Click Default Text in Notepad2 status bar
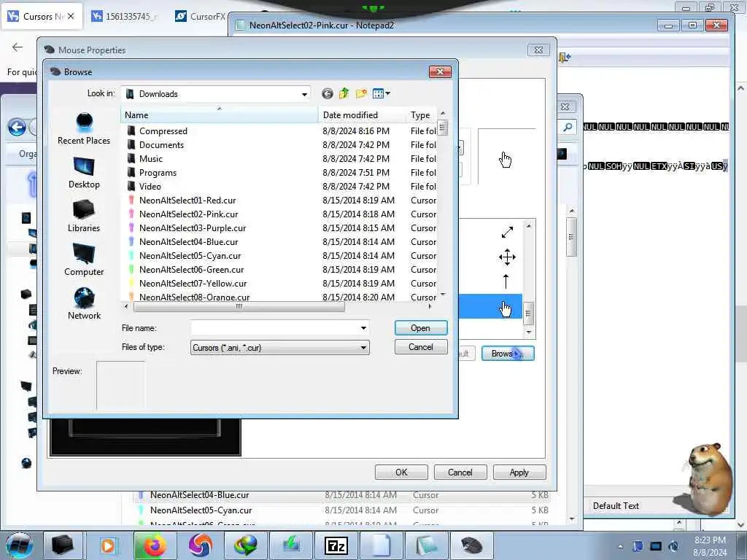This screenshot has height=560, width=747. tap(616, 506)
